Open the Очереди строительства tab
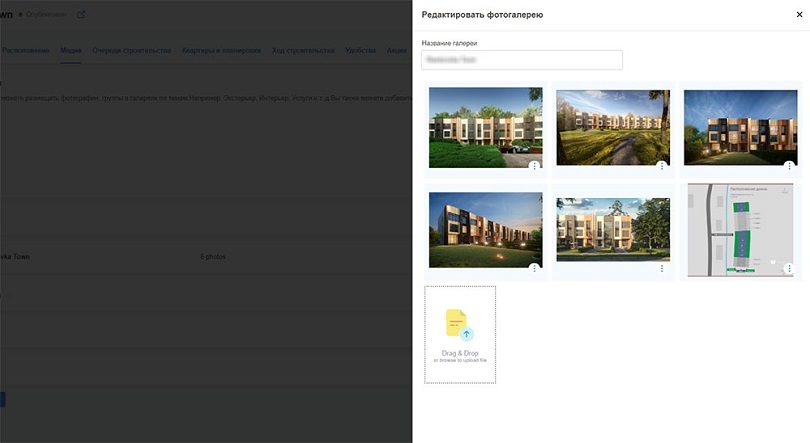Screen dimensions: 810x443 click(x=132, y=51)
